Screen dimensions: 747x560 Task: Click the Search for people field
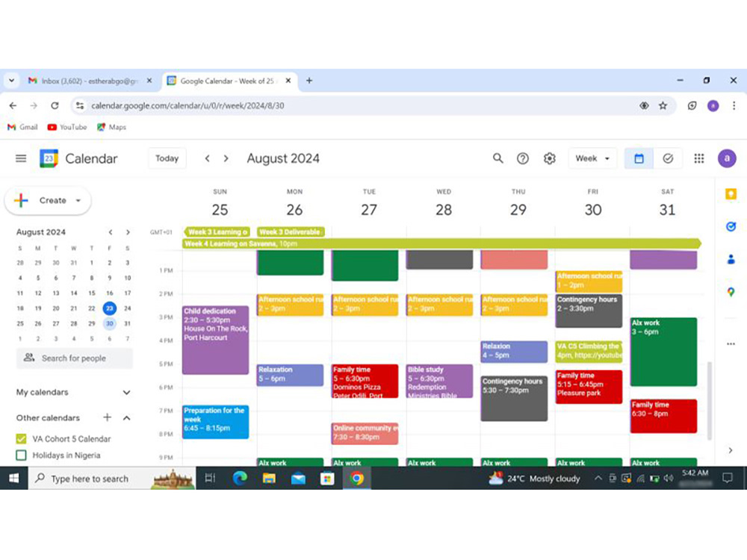point(75,358)
